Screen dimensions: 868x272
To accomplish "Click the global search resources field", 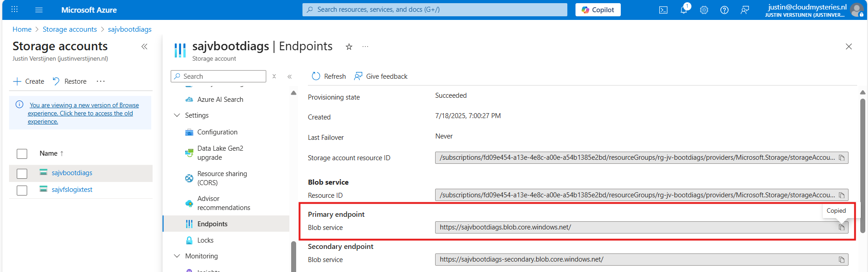I will (435, 10).
